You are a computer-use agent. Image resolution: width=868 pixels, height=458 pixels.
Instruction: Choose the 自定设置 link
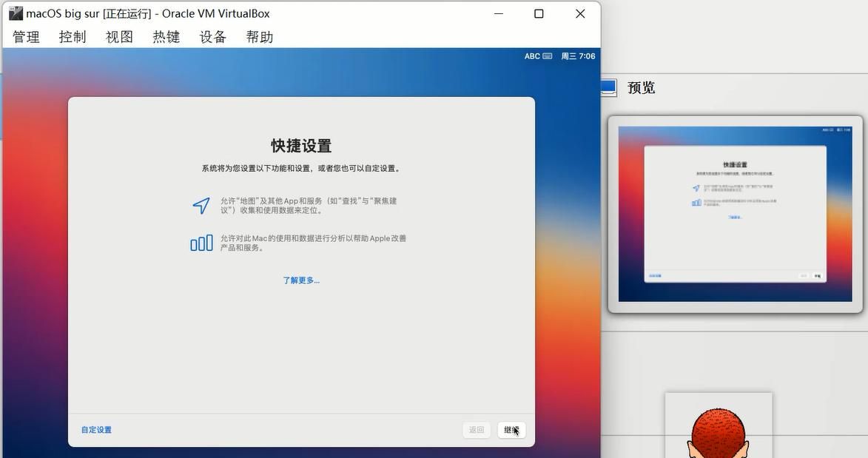(96, 430)
